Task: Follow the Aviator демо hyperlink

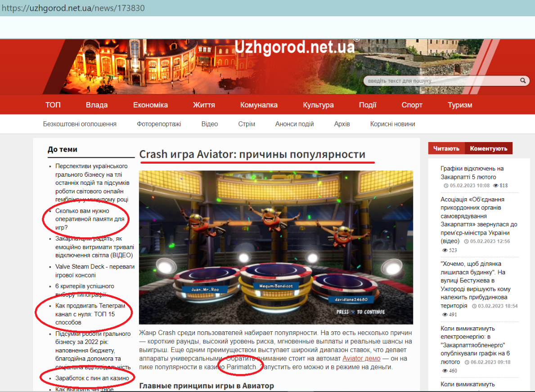Action: (x=361, y=359)
